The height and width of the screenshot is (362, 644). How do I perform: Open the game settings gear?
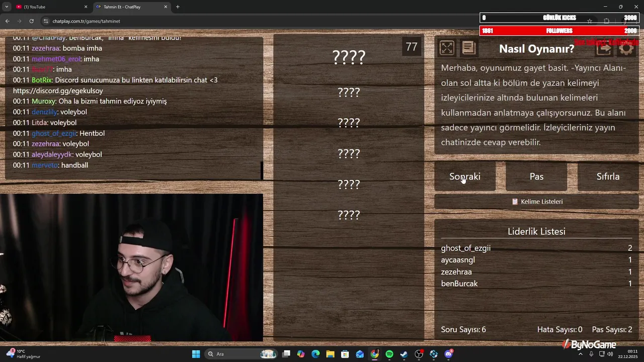(x=626, y=48)
